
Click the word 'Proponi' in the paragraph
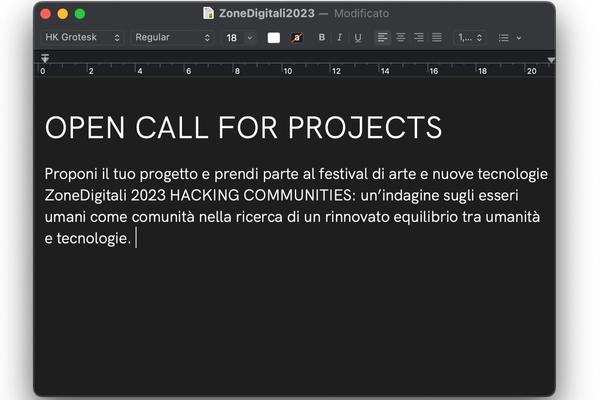[71, 174]
